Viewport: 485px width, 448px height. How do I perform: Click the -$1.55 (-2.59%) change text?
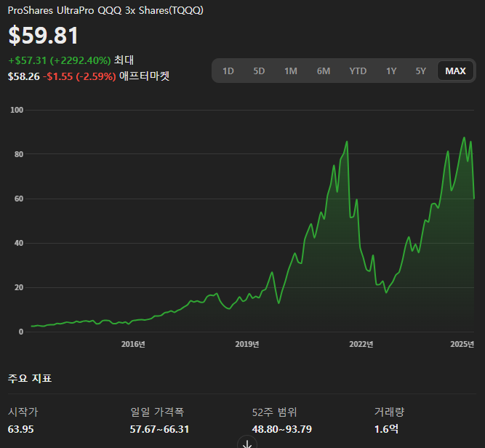click(x=79, y=76)
